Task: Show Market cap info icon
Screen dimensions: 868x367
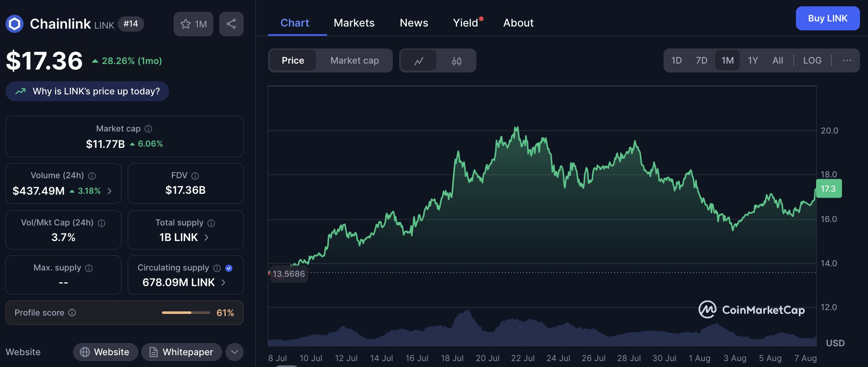Action: tap(148, 129)
